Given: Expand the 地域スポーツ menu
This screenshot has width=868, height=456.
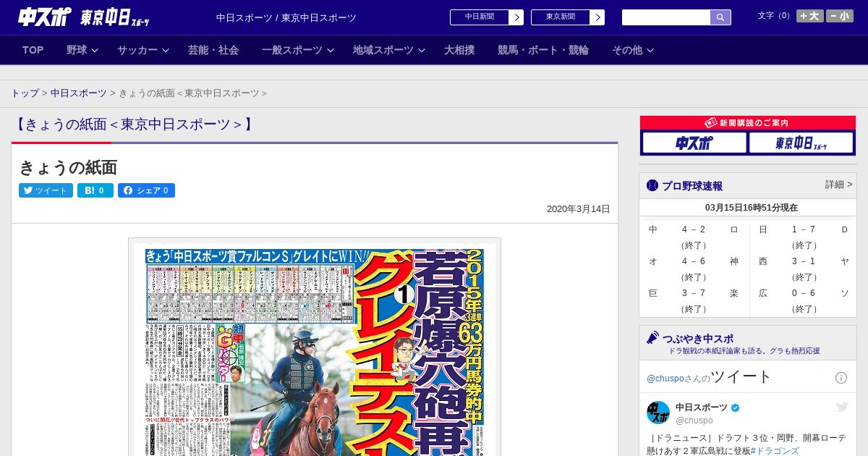Looking at the screenshot, I should click(x=389, y=50).
